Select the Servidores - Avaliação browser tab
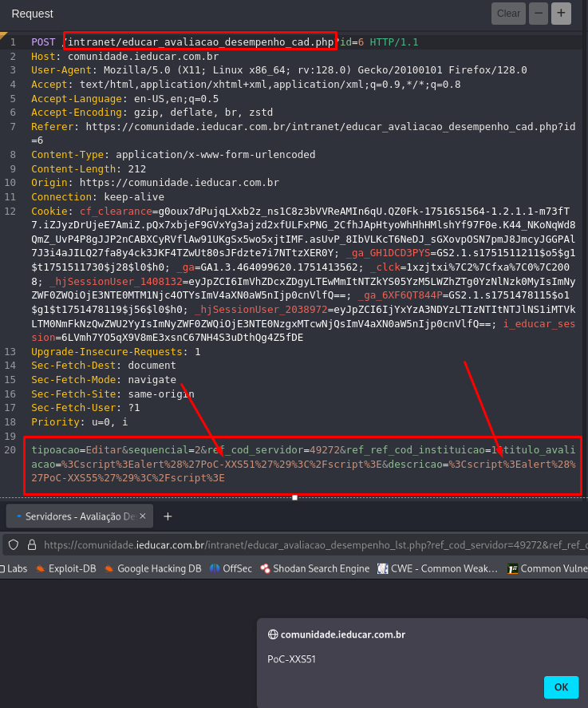The image size is (588, 708). [80, 516]
